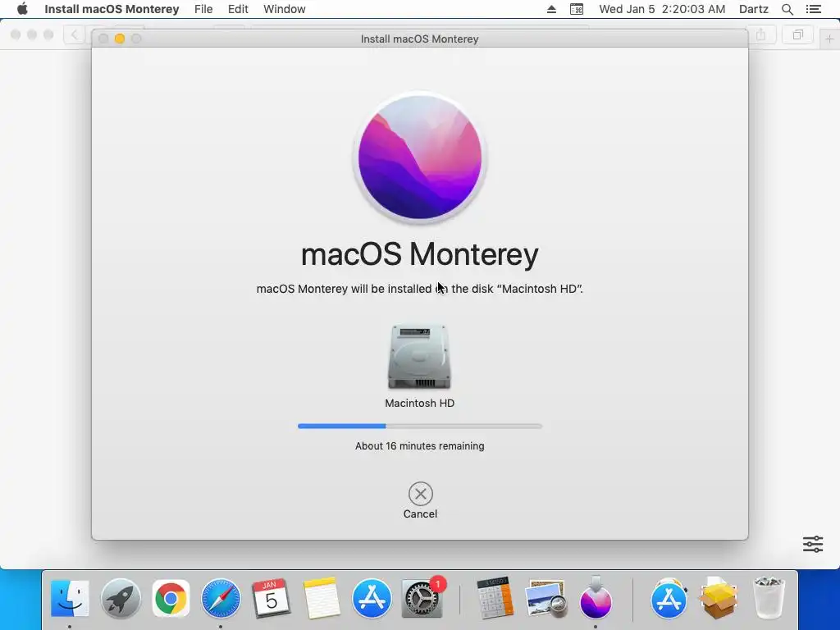
Task: Open the Window menu
Action: (x=285, y=9)
